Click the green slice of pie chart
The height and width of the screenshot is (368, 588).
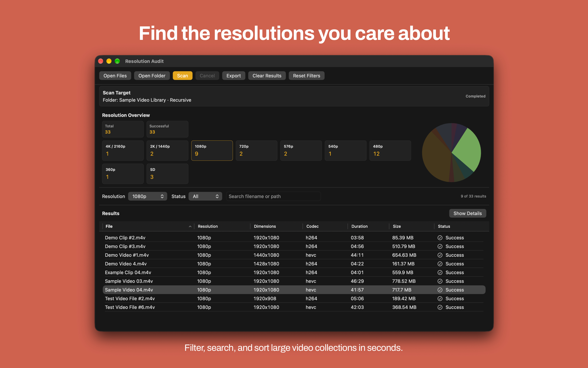click(468, 151)
